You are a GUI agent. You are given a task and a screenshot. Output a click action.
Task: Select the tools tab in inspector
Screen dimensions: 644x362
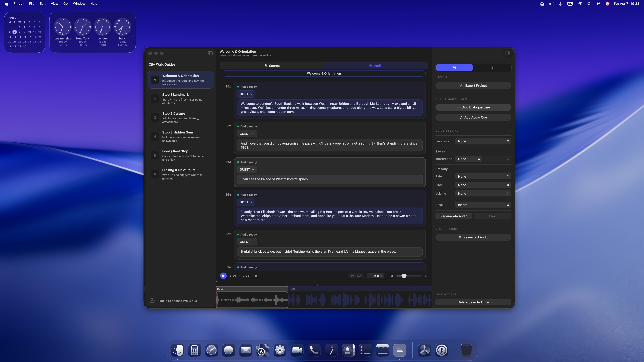click(454, 68)
